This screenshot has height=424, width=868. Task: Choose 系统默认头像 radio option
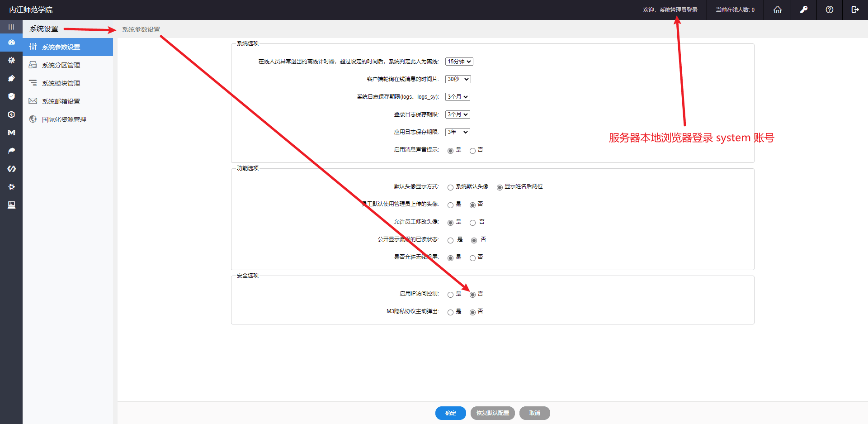[x=450, y=187]
